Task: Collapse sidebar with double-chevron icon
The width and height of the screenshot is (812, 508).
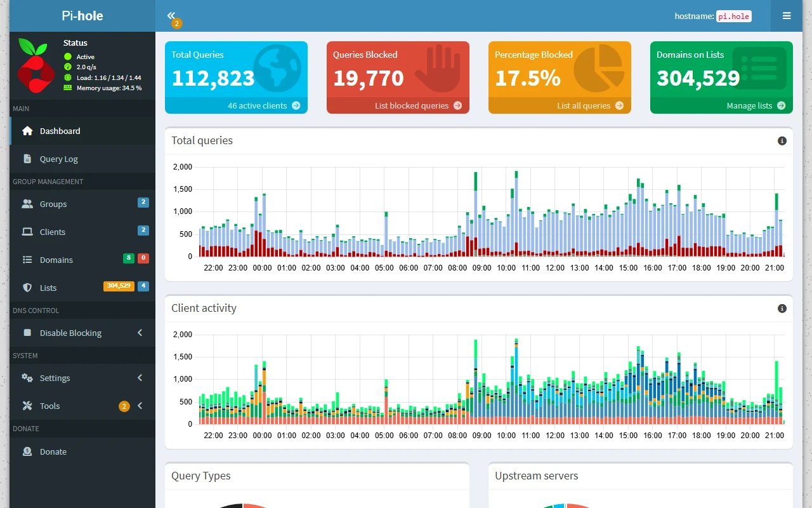Action: coord(171,15)
